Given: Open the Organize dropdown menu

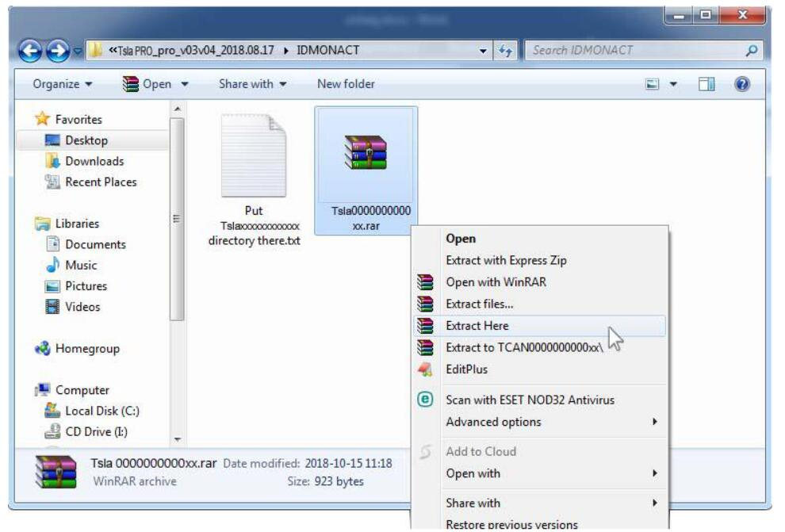Looking at the screenshot, I should click(x=63, y=84).
